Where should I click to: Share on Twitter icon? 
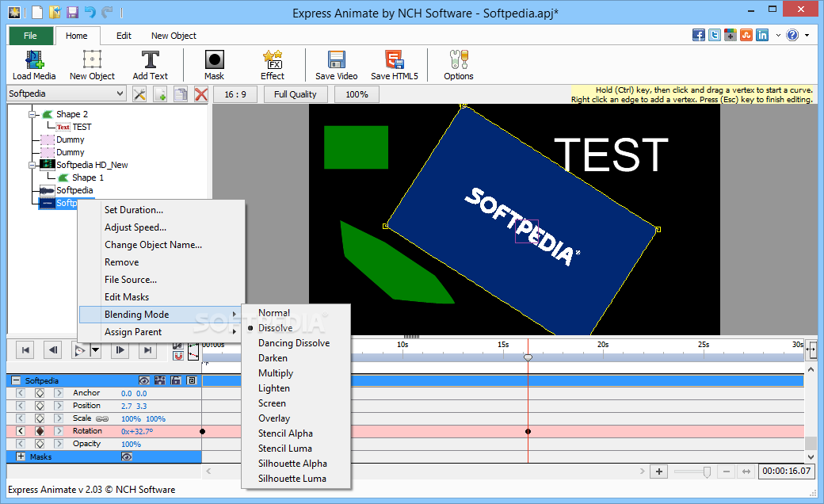pos(714,35)
